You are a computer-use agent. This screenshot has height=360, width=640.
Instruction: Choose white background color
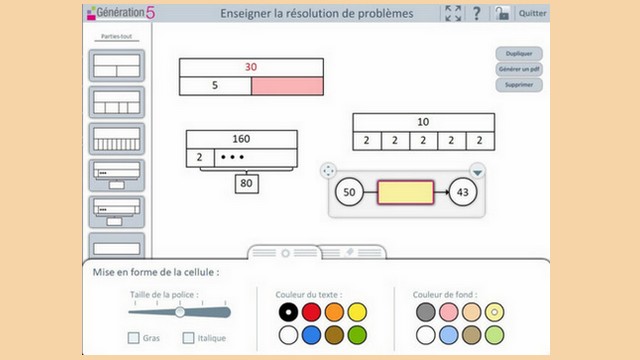point(426,335)
